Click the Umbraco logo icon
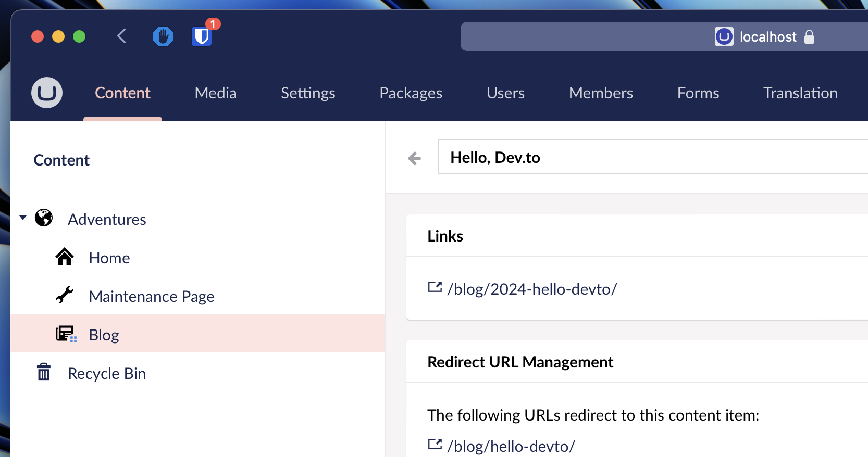868x457 pixels. point(47,93)
